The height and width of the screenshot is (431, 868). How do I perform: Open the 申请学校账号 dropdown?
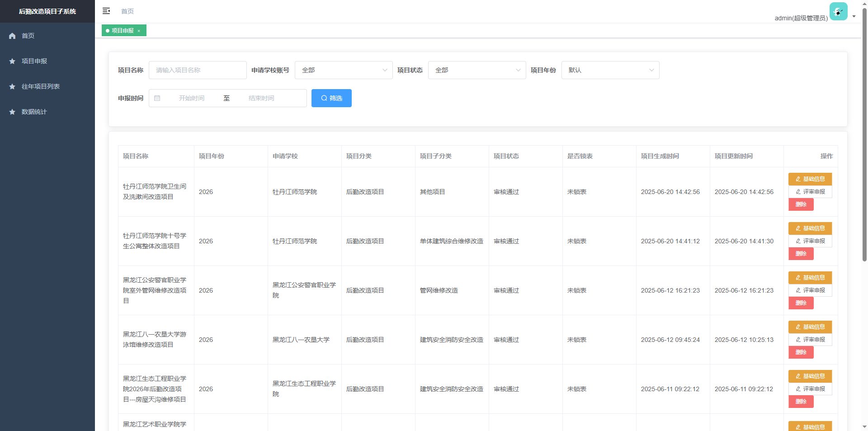coord(343,70)
